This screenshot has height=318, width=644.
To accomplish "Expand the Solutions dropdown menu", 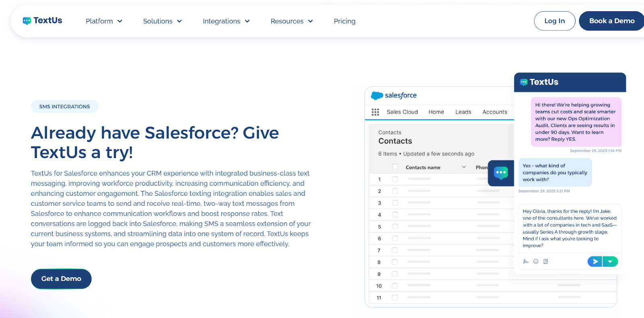I will [x=163, y=21].
